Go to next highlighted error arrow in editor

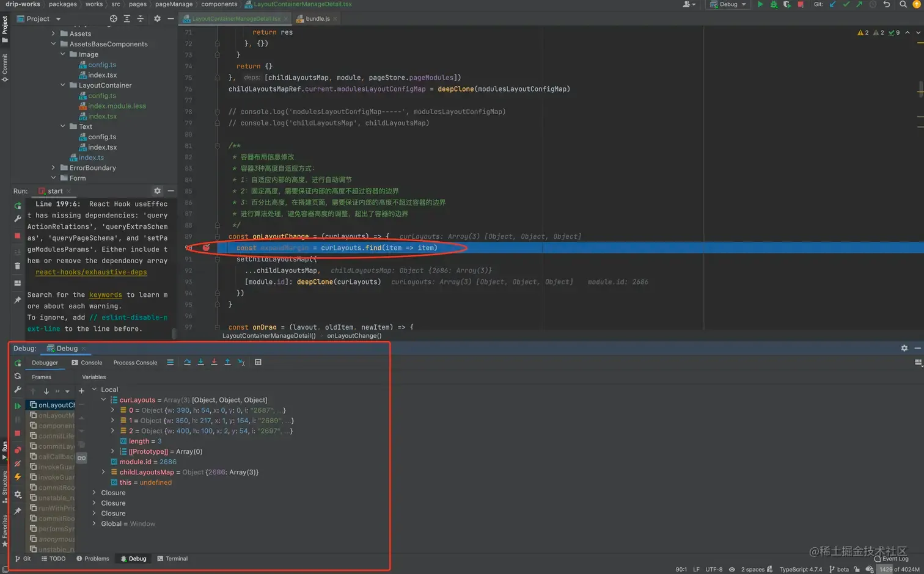tap(918, 32)
